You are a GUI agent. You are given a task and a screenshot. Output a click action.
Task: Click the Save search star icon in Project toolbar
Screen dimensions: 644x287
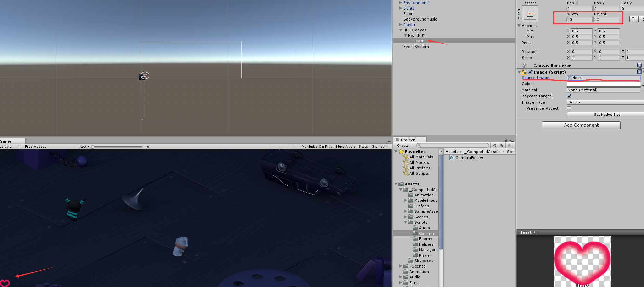(509, 145)
